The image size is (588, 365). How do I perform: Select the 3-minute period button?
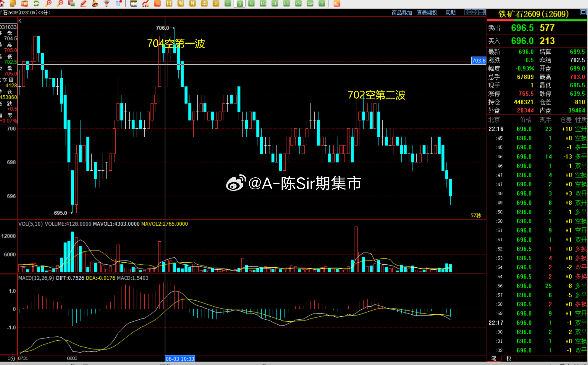240,4
